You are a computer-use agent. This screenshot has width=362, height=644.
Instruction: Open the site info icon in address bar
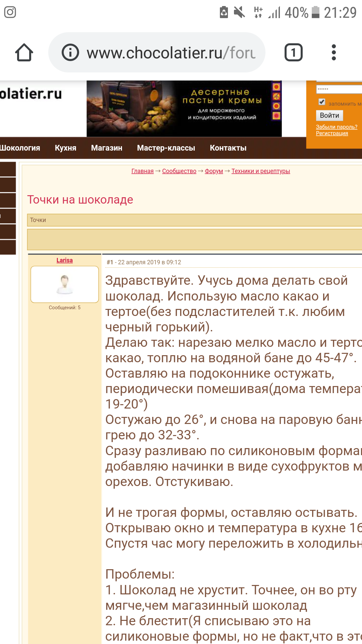coord(70,53)
